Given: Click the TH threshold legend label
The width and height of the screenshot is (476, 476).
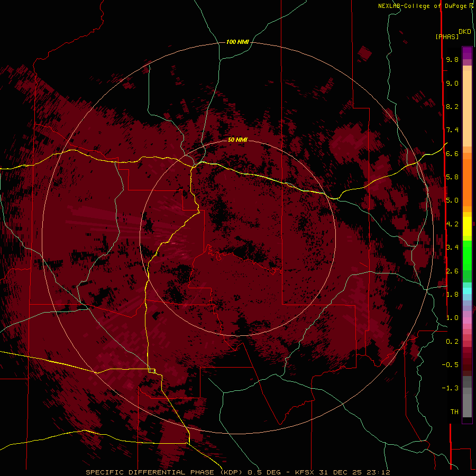Looking at the screenshot, I should point(454,412).
